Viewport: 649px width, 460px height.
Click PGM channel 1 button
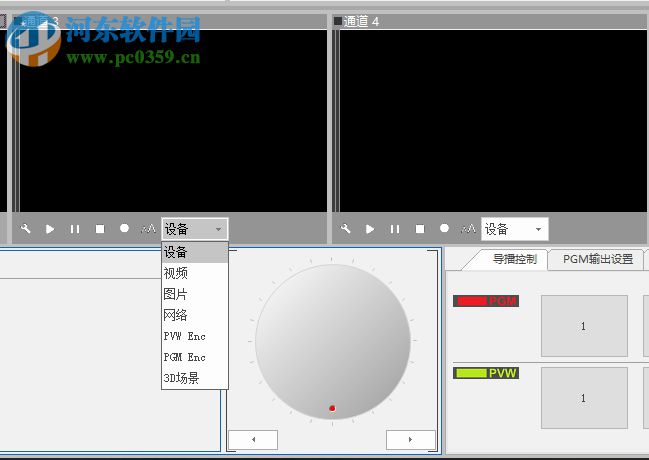point(584,326)
